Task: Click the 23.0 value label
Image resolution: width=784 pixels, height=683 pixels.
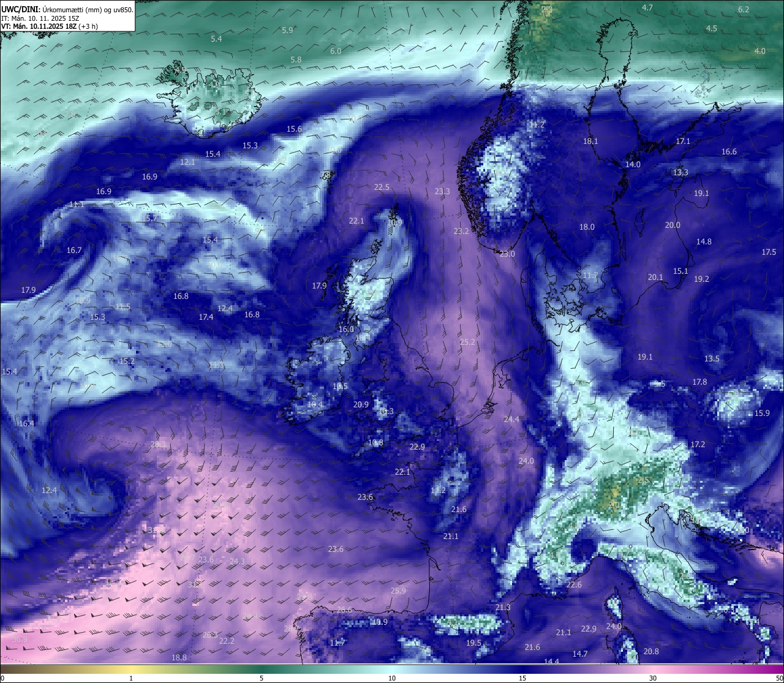Action: 507,254
